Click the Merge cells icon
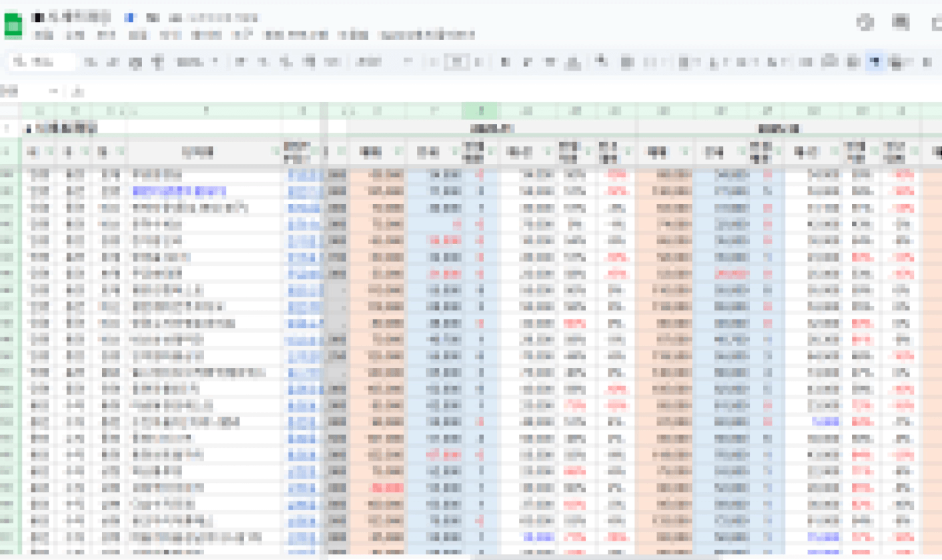 650,63
